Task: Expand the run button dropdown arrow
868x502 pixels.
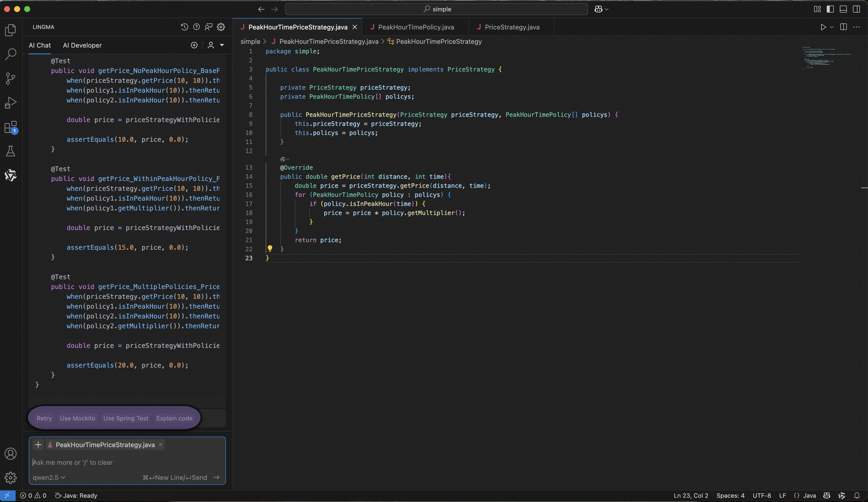Action: click(x=832, y=27)
